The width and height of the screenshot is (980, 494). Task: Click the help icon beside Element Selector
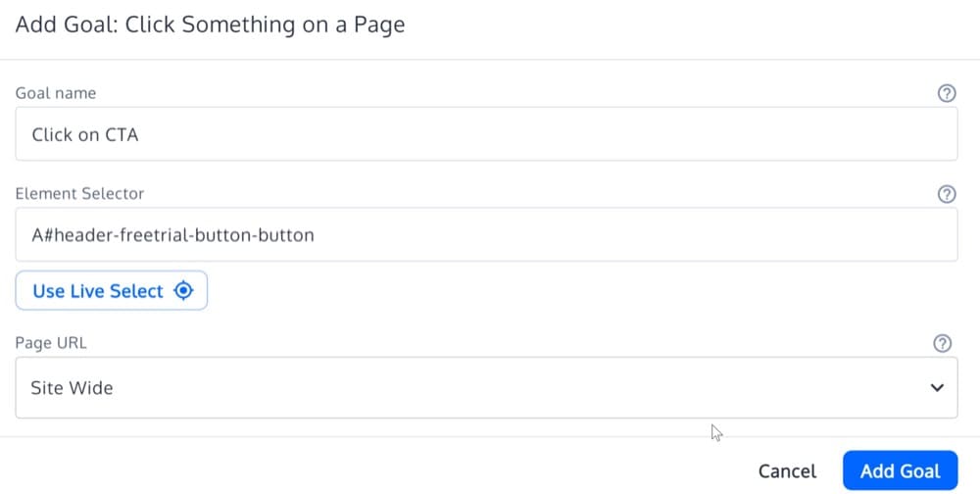pyautogui.click(x=947, y=194)
